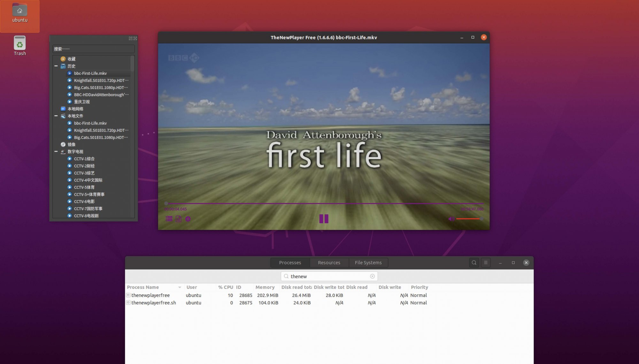Viewport: 639px width, 364px height.
Task: Switch to the Resources tab
Action: click(x=329, y=262)
